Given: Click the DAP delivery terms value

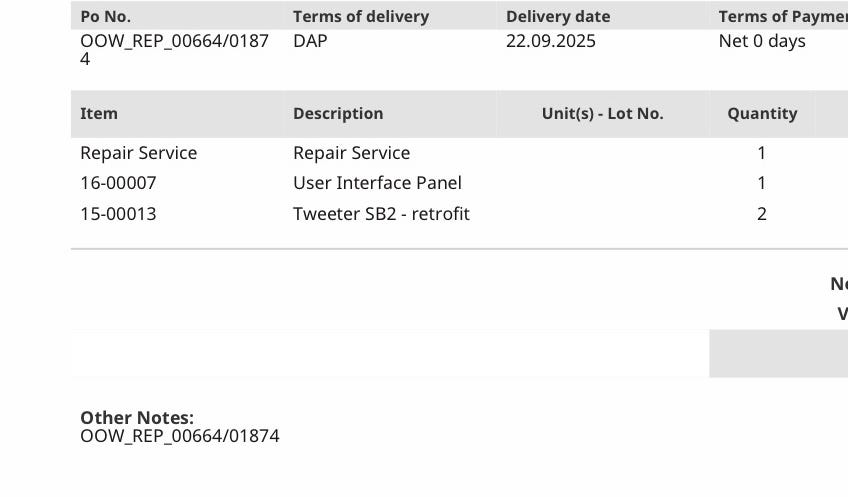Looking at the screenshot, I should pos(310,41).
